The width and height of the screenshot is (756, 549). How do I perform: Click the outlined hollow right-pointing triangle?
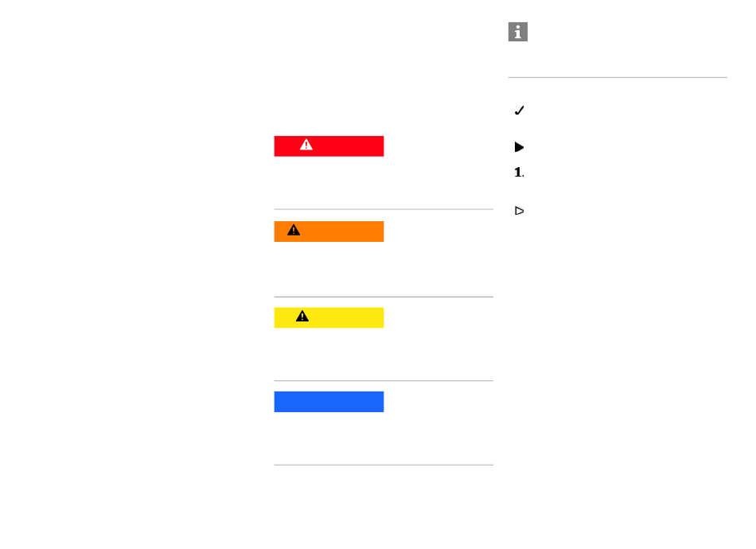(520, 211)
